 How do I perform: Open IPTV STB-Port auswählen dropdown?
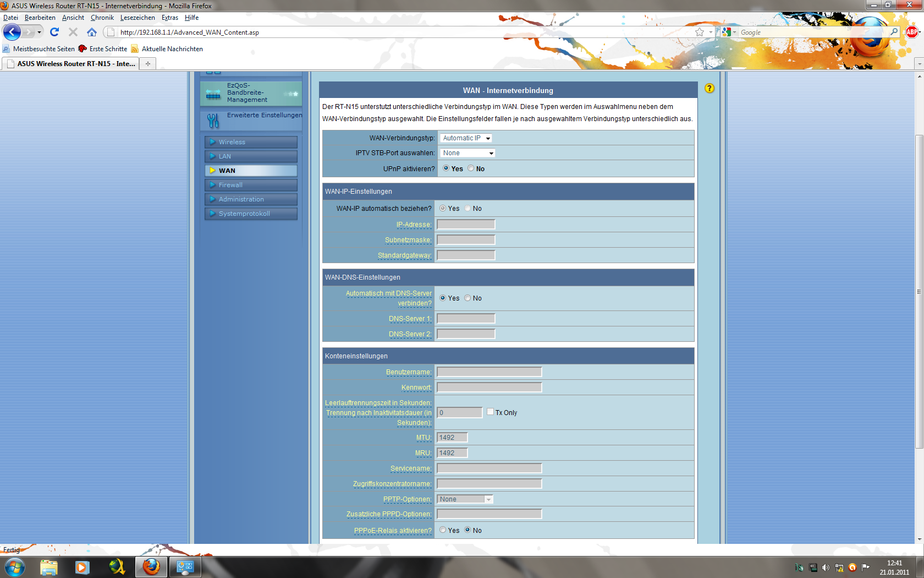(468, 153)
